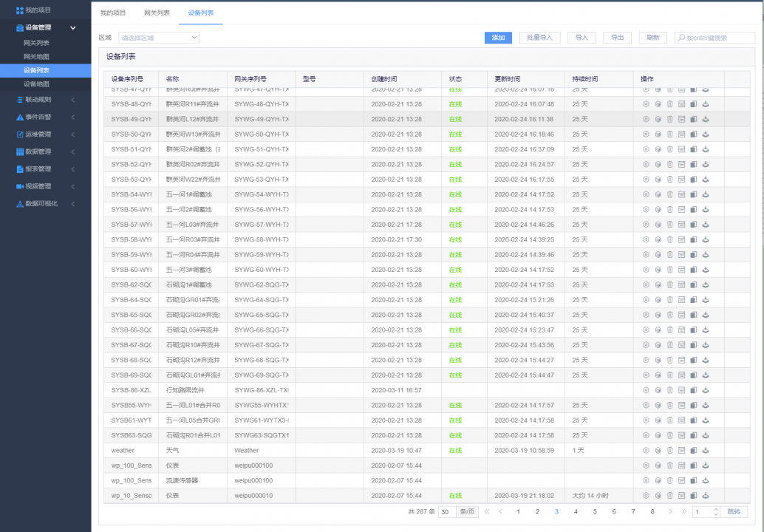Click the 导出 button
The image size is (764, 532).
[618, 38]
